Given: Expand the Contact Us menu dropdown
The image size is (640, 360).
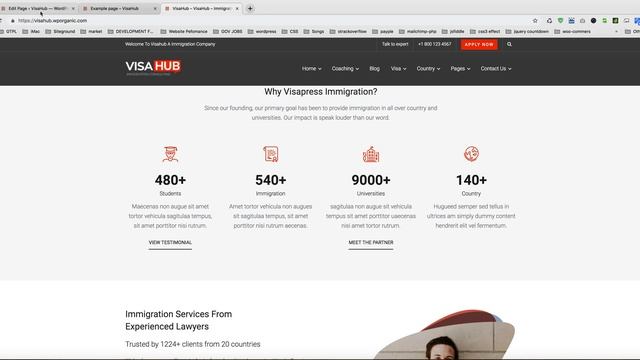Looking at the screenshot, I should [496, 69].
